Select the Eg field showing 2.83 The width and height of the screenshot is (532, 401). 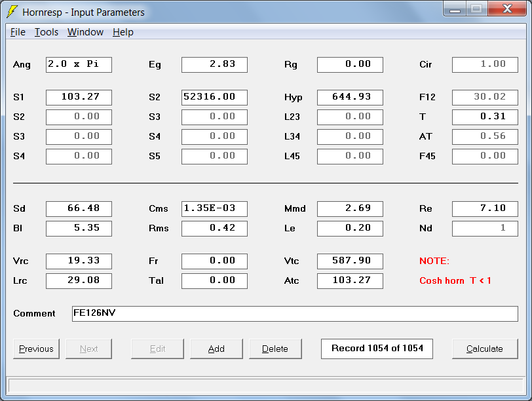(214, 64)
